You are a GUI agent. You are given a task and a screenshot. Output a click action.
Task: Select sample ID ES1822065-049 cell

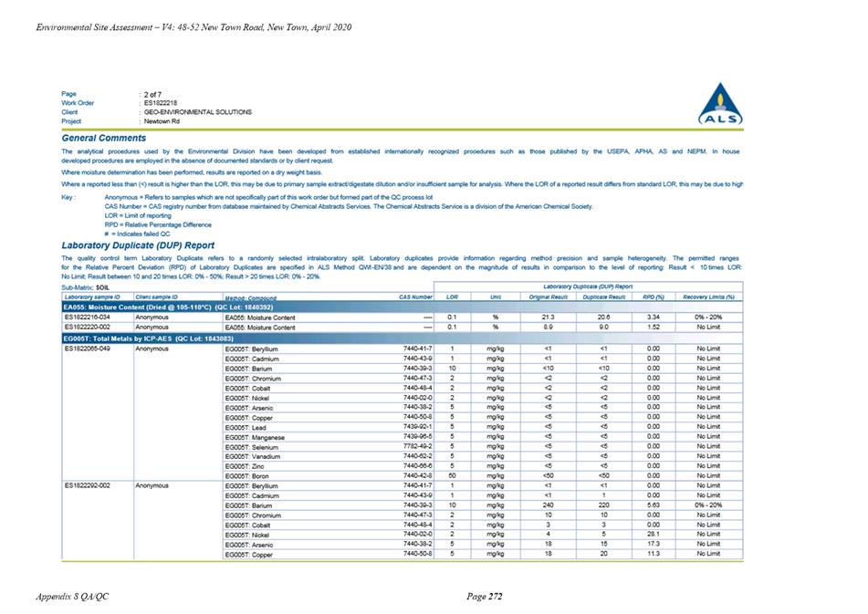click(x=88, y=349)
